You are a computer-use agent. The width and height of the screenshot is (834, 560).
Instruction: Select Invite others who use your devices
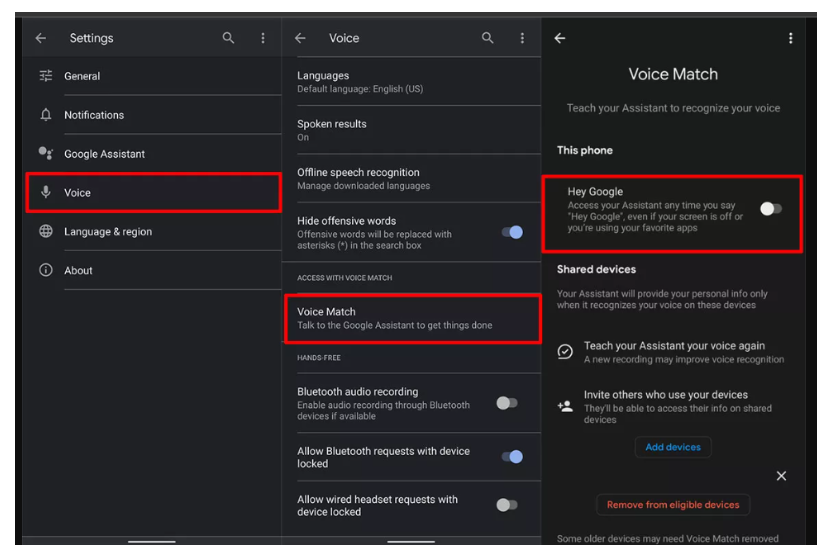click(x=673, y=407)
